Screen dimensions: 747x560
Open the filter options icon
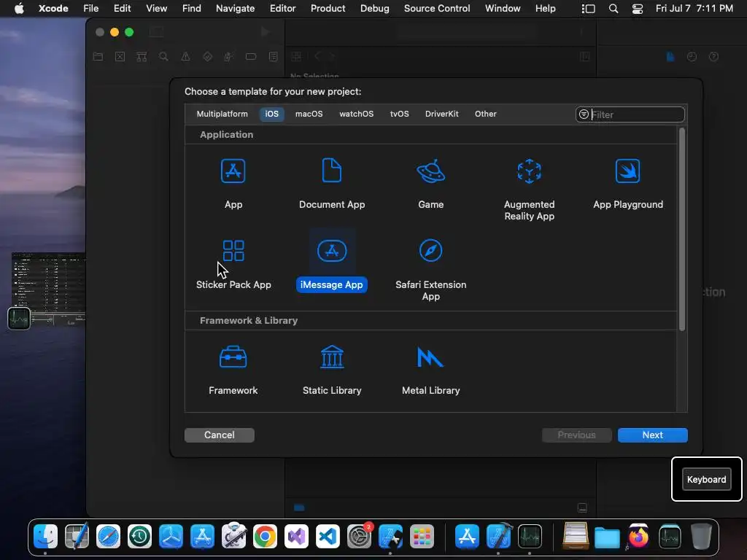point(584,114)
